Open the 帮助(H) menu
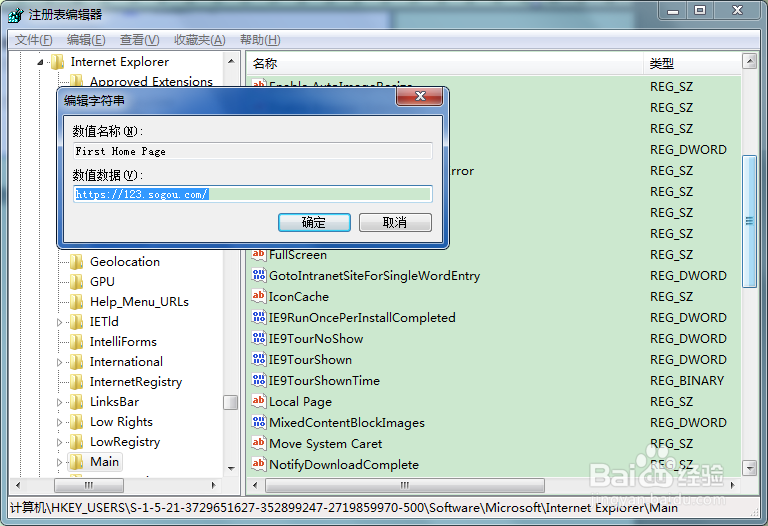The image size is (768, 526). [260, 40]
